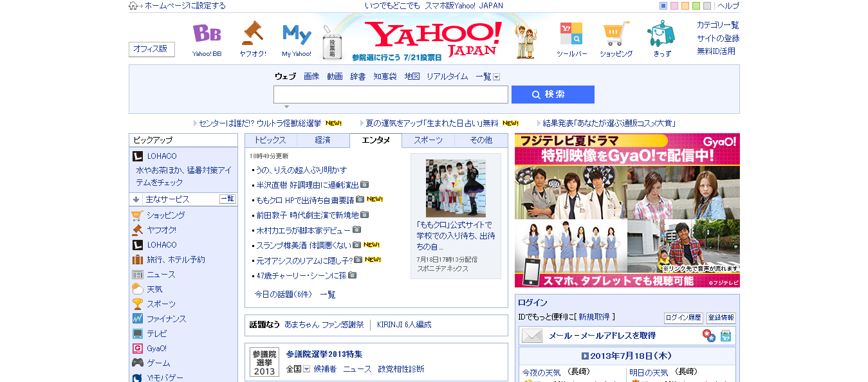Open the My Yahoo! icon
Image resolution: width=868 pixels, height=382 pixels.
pyautogui.click(x=297, y=34)
